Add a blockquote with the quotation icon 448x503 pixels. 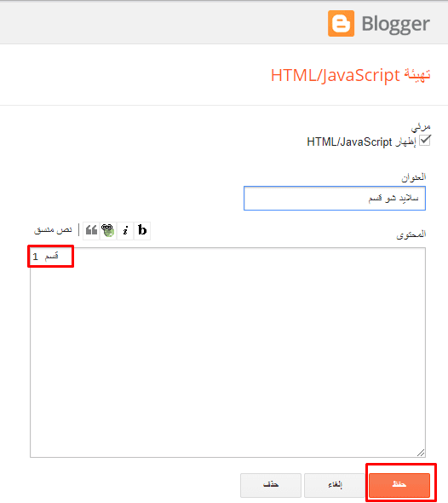[91, 230]
